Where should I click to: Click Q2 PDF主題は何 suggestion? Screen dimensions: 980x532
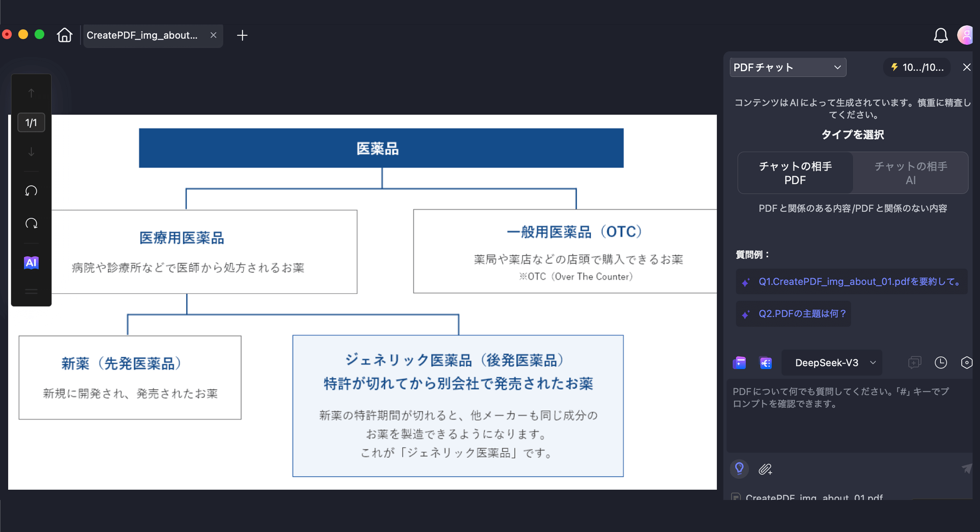click(x=794, y=314)
